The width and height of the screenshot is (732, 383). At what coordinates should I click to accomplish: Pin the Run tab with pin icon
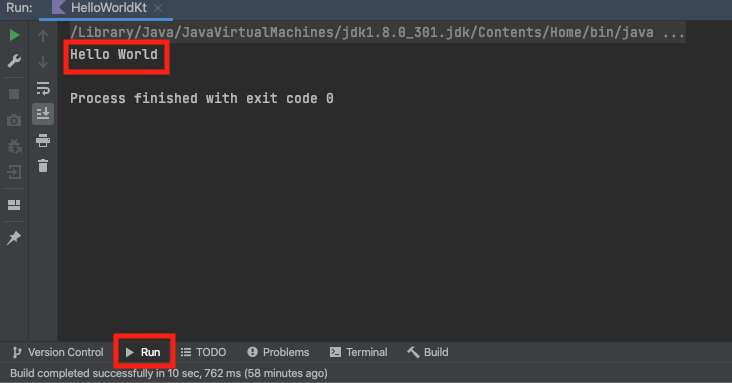pyautogui.click(x=14, y=238)
